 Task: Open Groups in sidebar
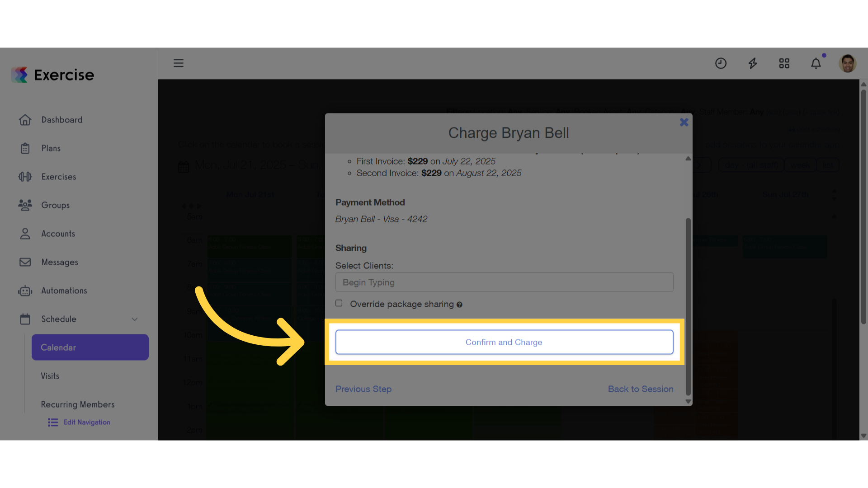(x=56, y=205)
